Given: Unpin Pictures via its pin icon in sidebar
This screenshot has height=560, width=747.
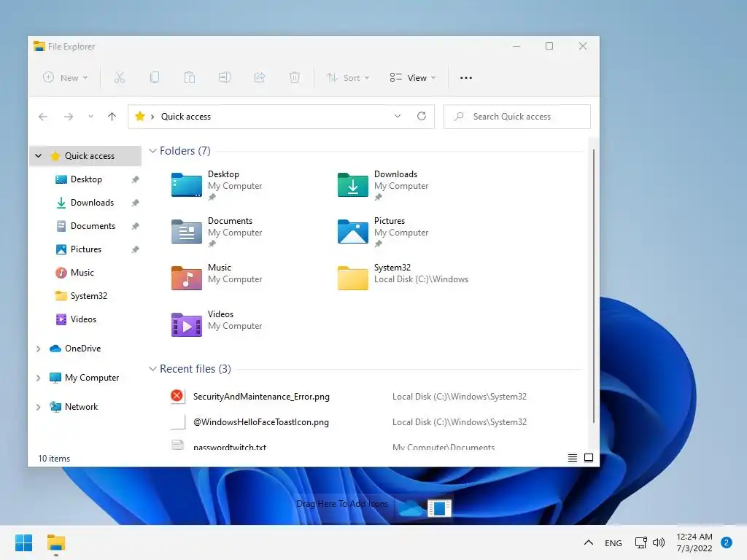Looking at the screenshot, I should (x=135, y=249).
